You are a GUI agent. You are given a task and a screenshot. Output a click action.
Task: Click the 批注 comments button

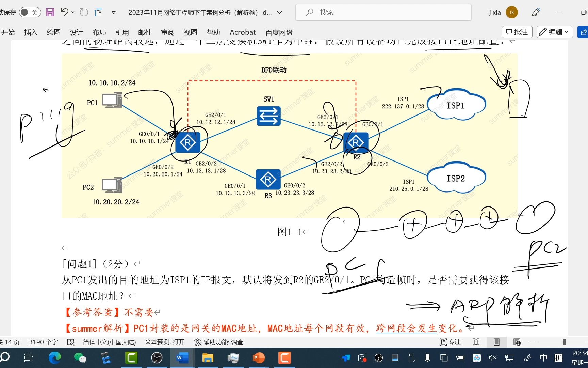pyautogui.click(x=517, y=32)
